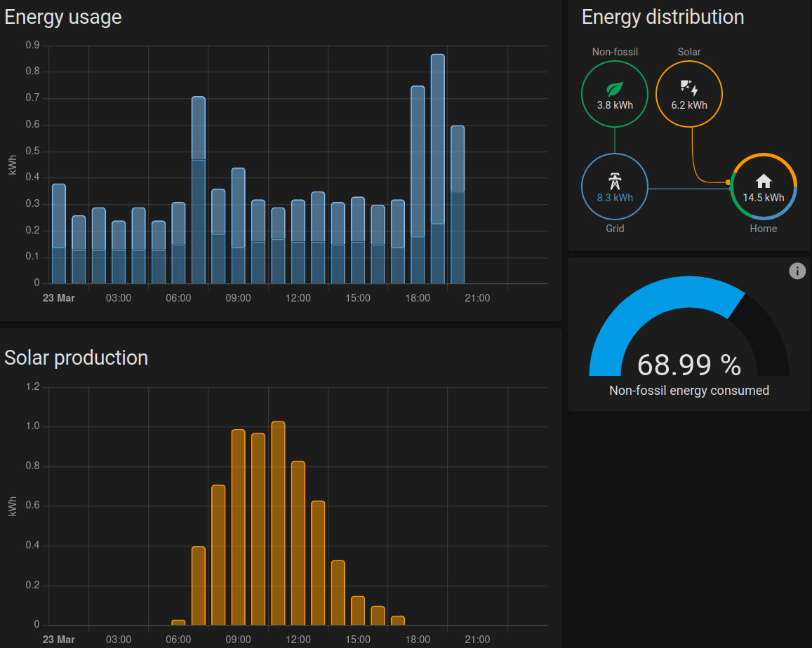Click the 68.99 % gauge reading
Screen dimensions: 812x648
pos(688,365)
